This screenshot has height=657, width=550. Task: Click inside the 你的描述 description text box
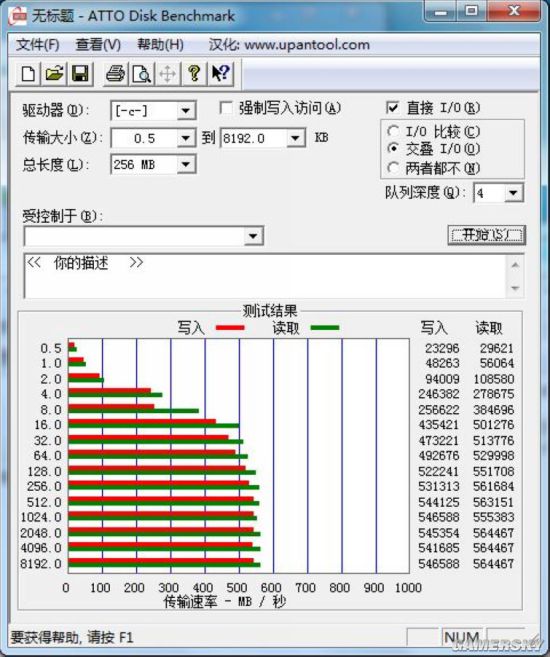click(x=266, y=276)
